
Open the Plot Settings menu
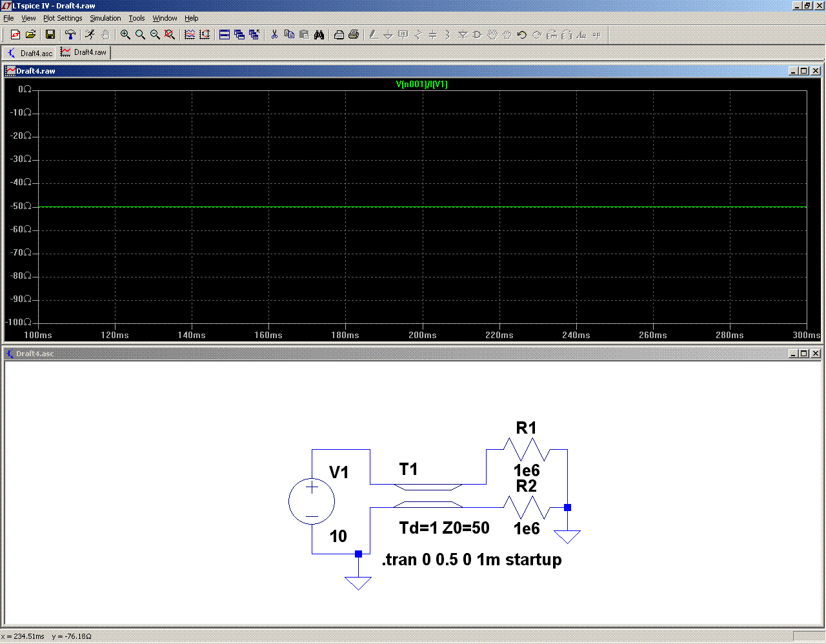(x=63, y=18)
